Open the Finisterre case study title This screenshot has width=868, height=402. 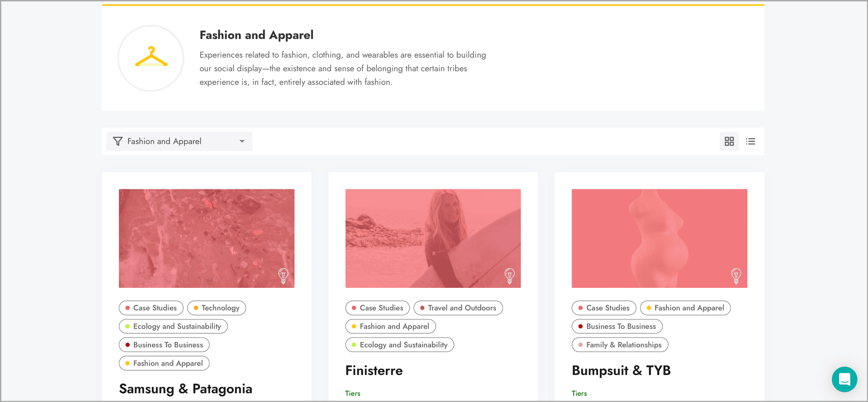coord(374,370)
